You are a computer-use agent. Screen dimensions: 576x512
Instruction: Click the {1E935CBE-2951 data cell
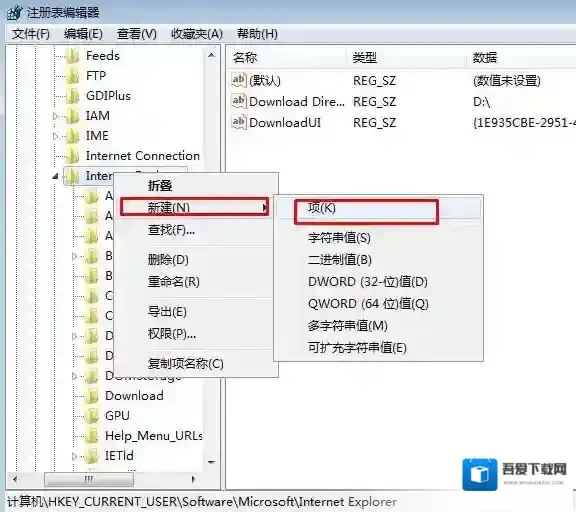click(524, 122)
